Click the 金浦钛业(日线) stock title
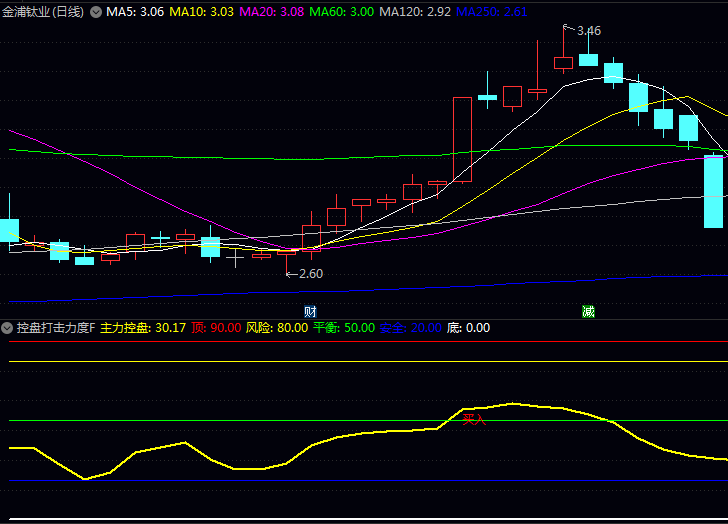The image size is (728, 524). [43, 12]
